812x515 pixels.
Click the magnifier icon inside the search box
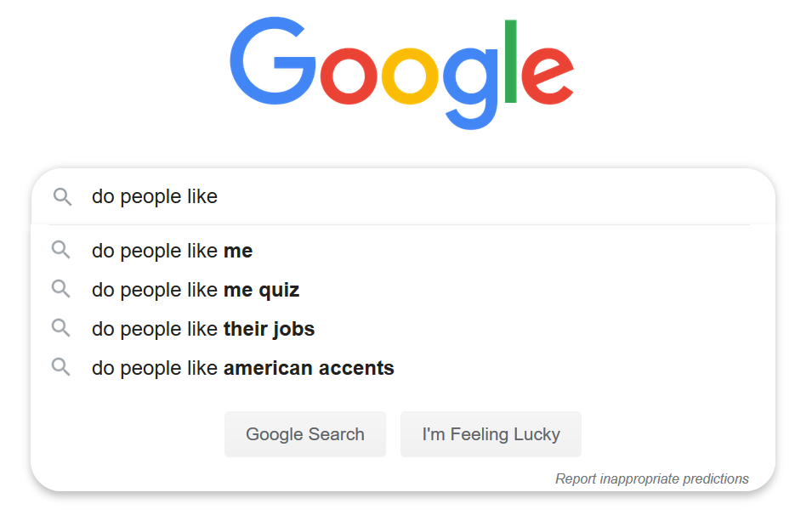(62, 197)
